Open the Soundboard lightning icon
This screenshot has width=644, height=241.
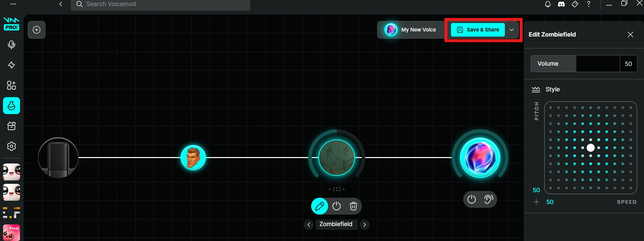12,65
